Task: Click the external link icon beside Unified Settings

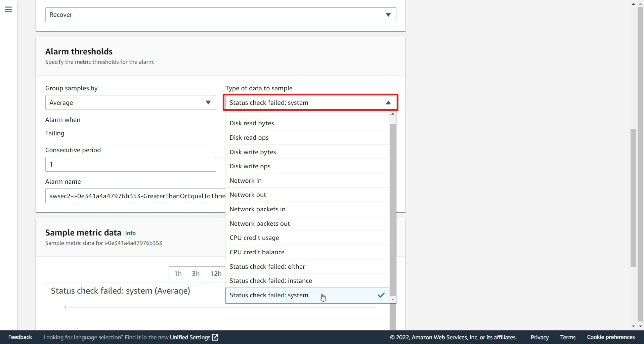Action: click(214, 337)
